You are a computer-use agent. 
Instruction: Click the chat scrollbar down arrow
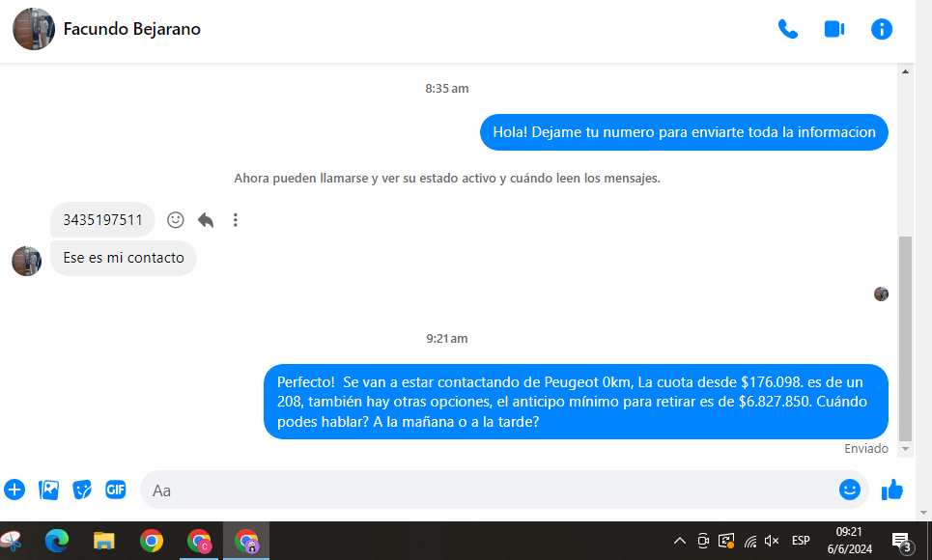click(x=905, y=449)
